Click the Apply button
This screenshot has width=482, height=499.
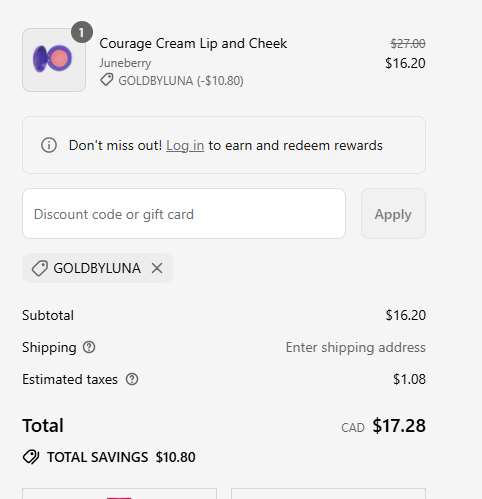tap(393, 214)
